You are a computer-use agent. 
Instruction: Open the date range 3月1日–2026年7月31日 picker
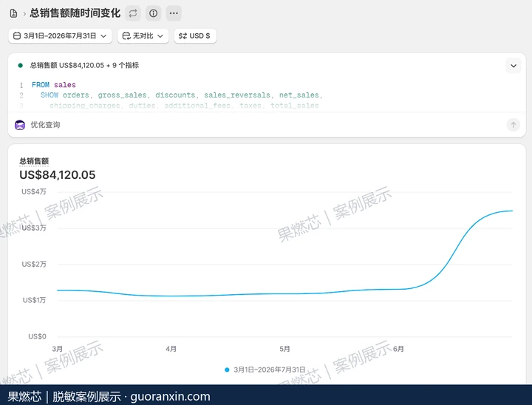[60, 35]
